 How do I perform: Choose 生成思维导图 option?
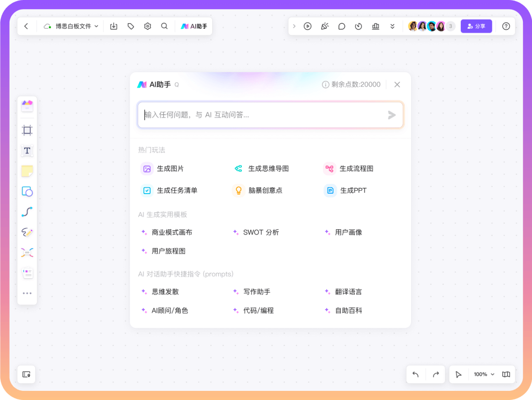(261, 169)
